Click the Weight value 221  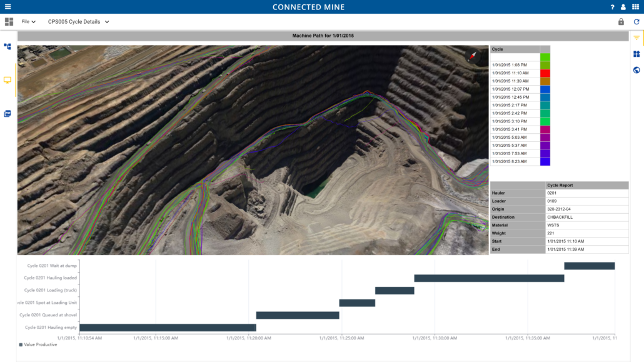[587, 233]
